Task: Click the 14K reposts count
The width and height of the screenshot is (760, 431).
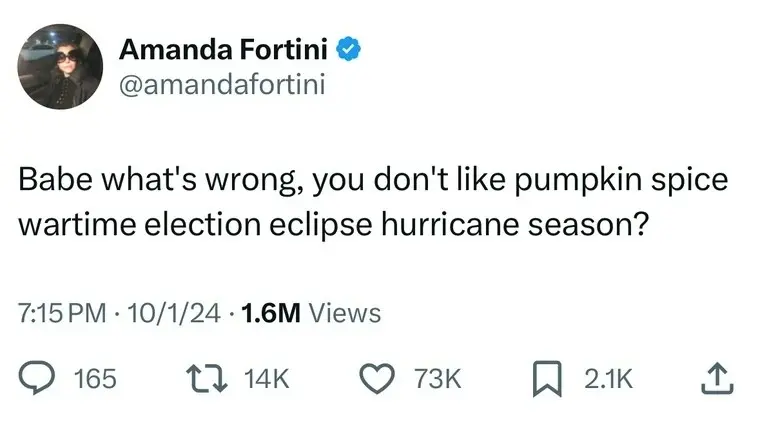Action: [x=266, y=378]
